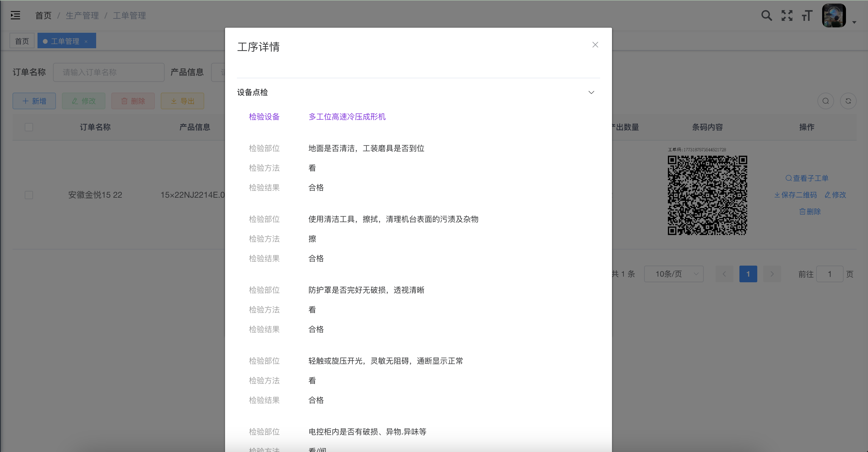868x452 pixels.
Task: Click 防护罩是否完好无破损，透视清晰 text
Action: point(366,290)
